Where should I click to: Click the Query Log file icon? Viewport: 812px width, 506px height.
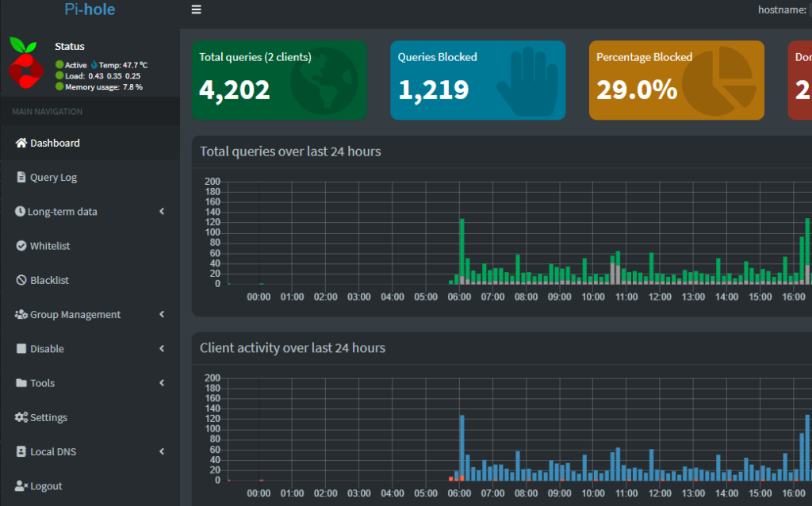tap(21, 178)
